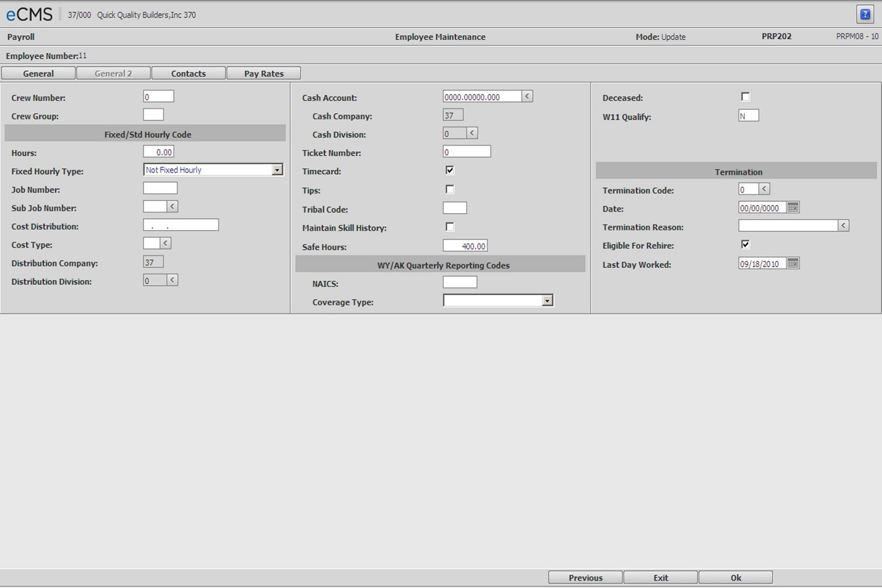The height and width of the screenshot is (588, 882).
Task: Click the Termination Code input field
Action: pos(749,189)
